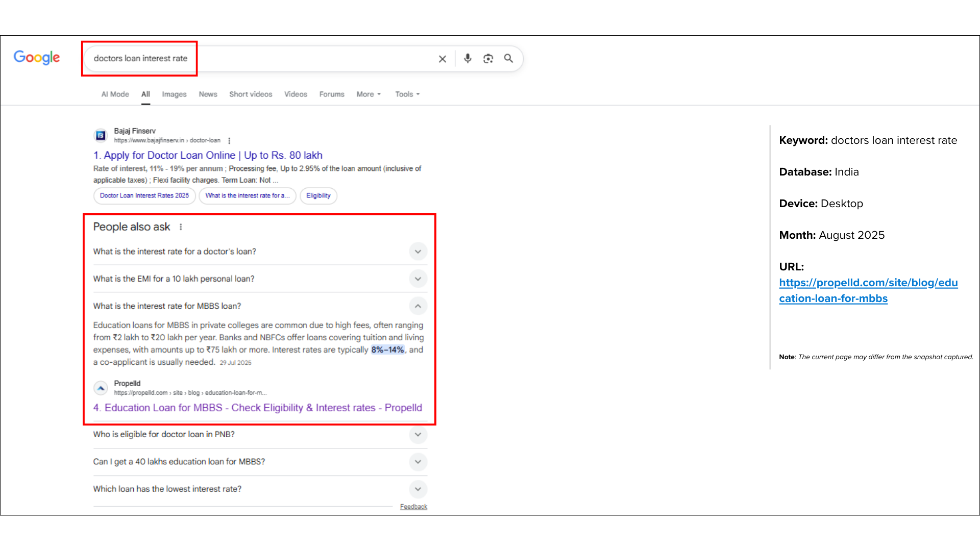Open People also ask options menu
The width and height of the screenshot is (980, 551).
click(181, 227)
